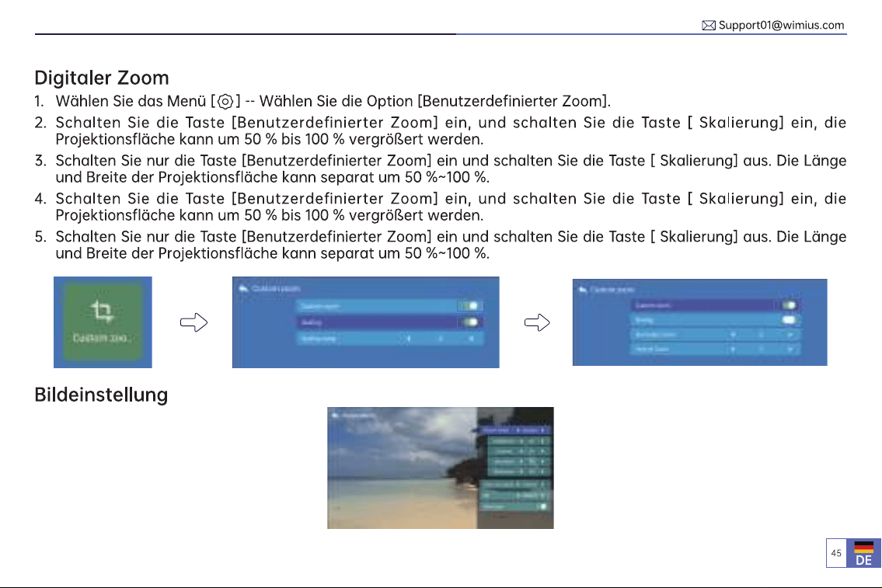The height and width of the screenshot is (588, 882).
Task: Click the second right-pointing arrow between the screenshots
Action: point(537,322)
